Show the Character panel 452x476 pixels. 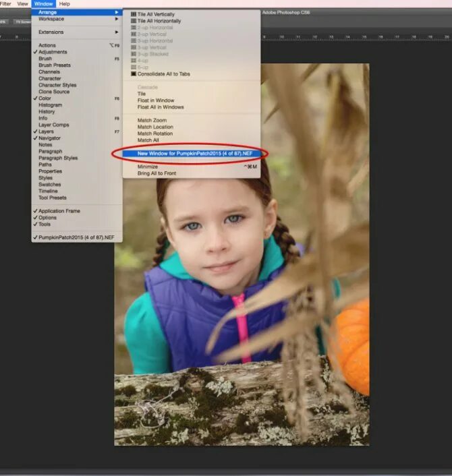pyautogui.click(x=77, y=78)
